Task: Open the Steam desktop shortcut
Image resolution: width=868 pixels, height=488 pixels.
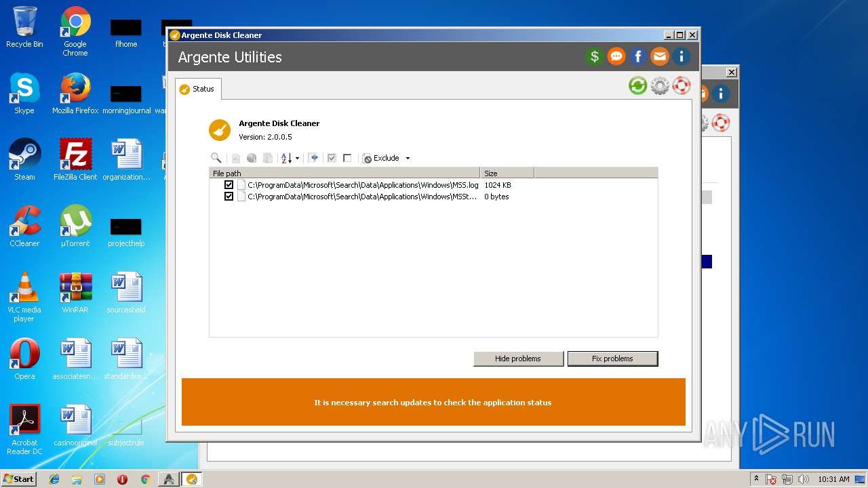Action: [x=24, y=160]
